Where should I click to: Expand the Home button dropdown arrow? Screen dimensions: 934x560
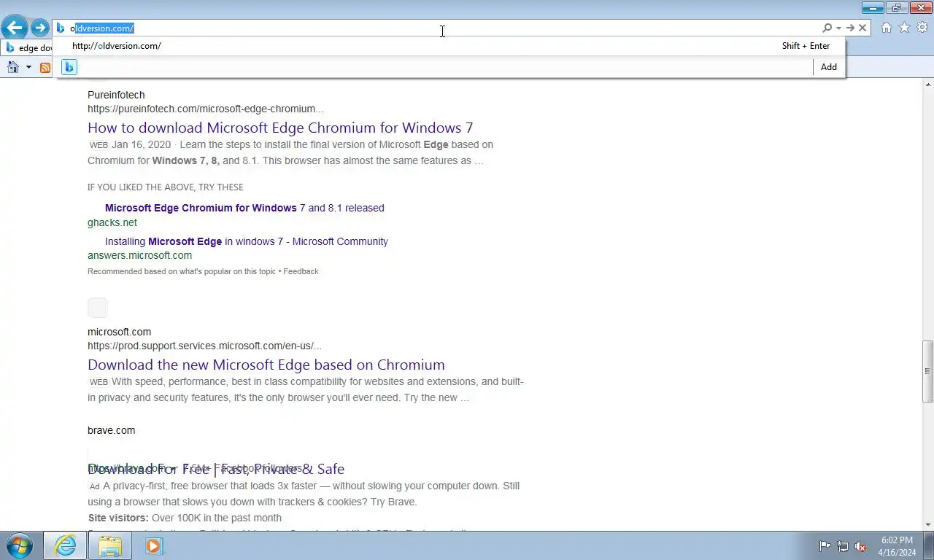tap(28, 67)
